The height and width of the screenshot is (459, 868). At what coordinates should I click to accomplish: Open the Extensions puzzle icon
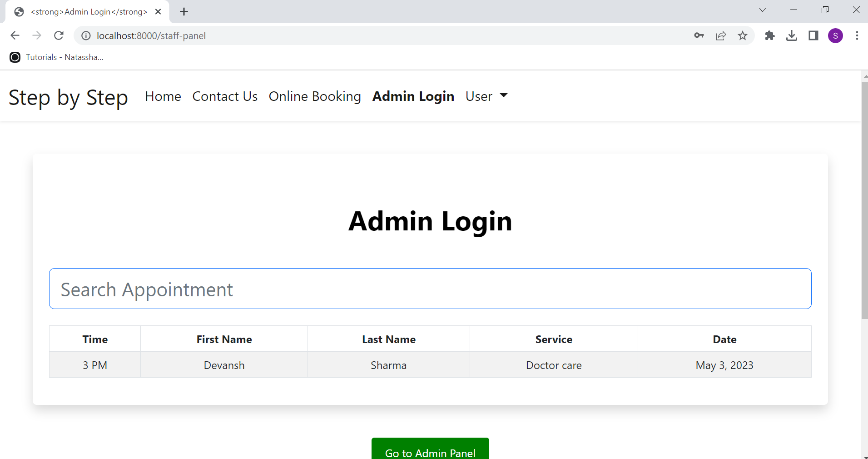[770, 35]
